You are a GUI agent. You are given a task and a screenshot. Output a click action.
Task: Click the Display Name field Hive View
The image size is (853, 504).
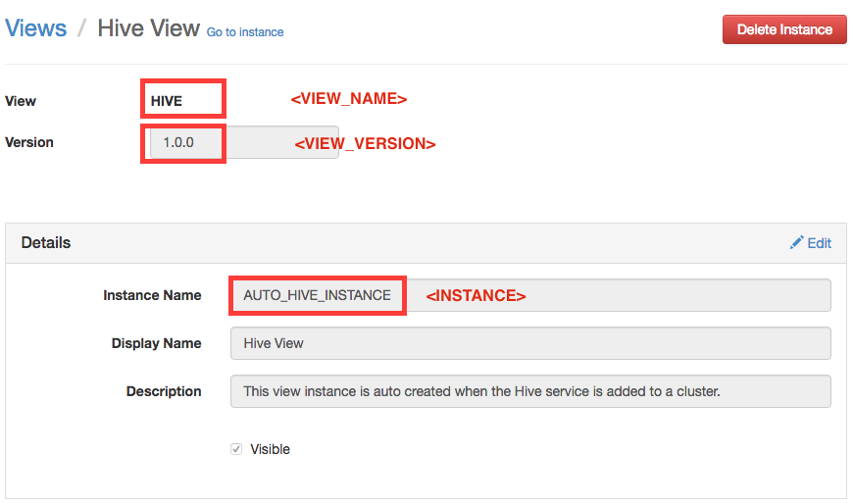pyautogui.click(x=530, y=343)
